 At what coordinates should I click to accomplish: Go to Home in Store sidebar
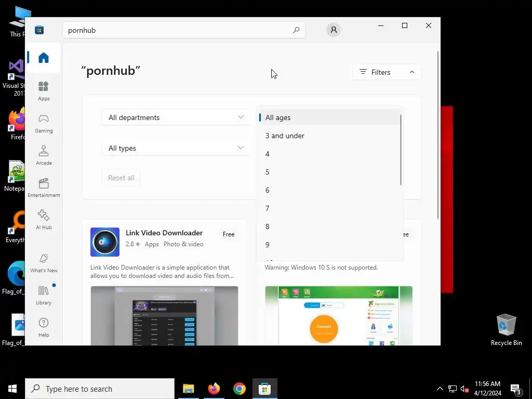(44, 58)
